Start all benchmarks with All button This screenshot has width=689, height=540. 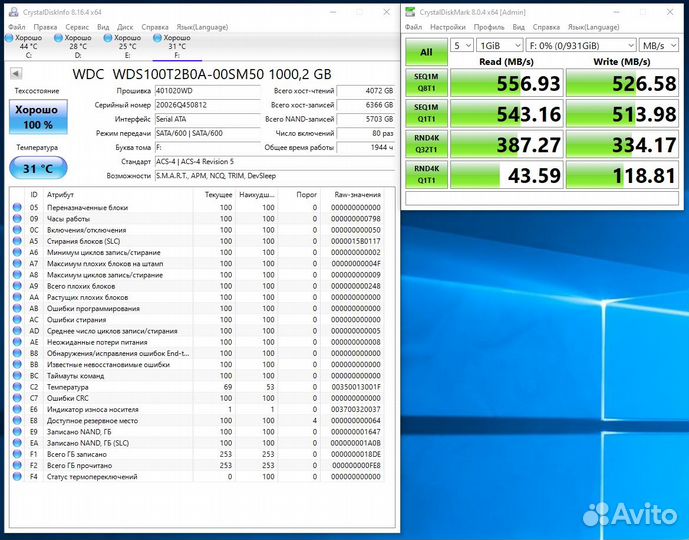point(426,52)
